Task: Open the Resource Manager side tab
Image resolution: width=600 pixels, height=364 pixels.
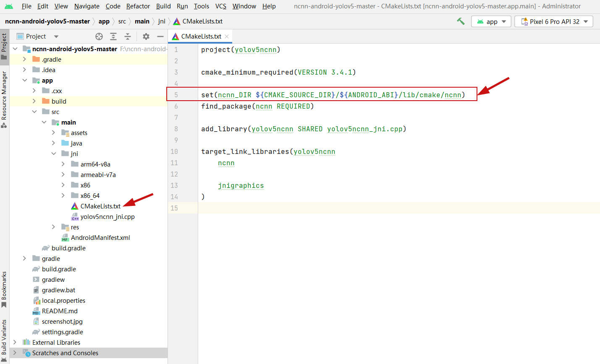Action: (4, 99)
